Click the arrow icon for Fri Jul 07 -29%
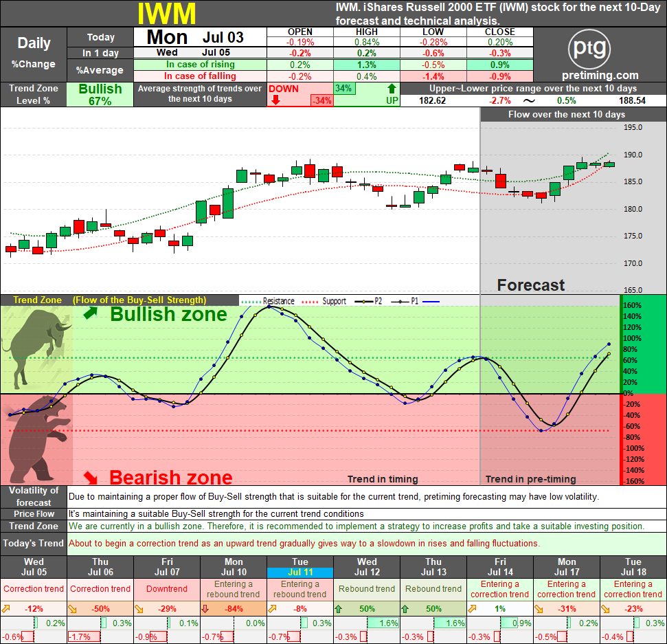Image resolution: width=667 pixels, height=644 pixels. 139,609
